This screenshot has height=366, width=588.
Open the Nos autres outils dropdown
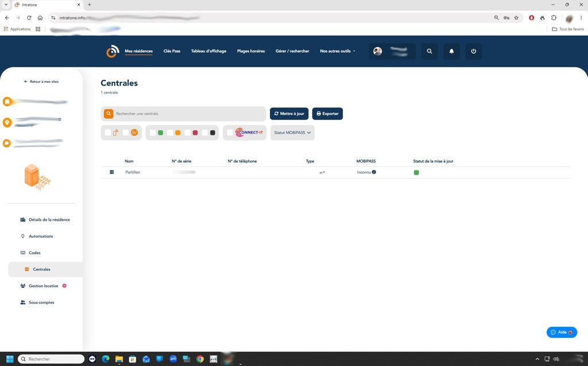coord(338,51)
